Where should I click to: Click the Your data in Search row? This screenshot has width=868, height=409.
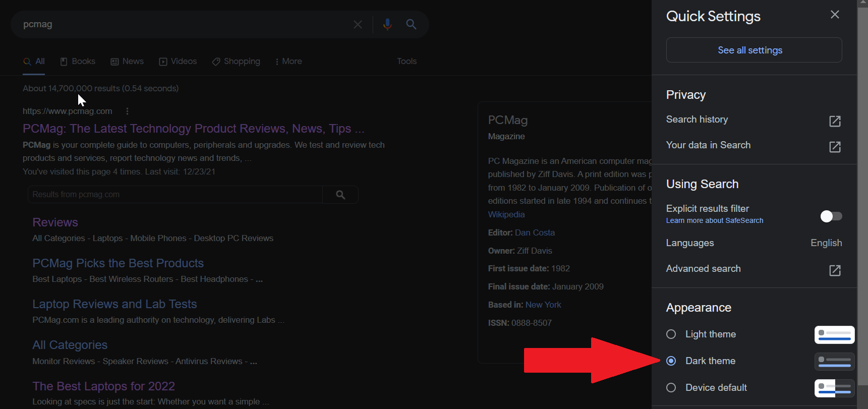click(x=754, y=145)
